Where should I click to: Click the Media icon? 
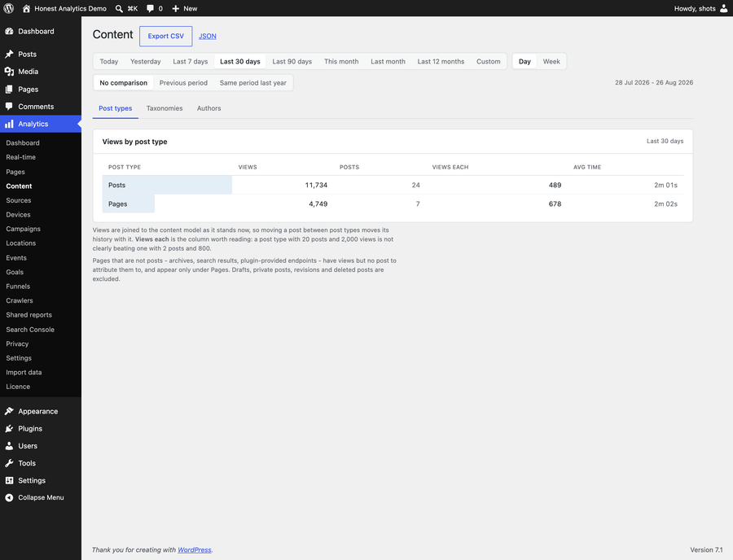pos(9,72)
